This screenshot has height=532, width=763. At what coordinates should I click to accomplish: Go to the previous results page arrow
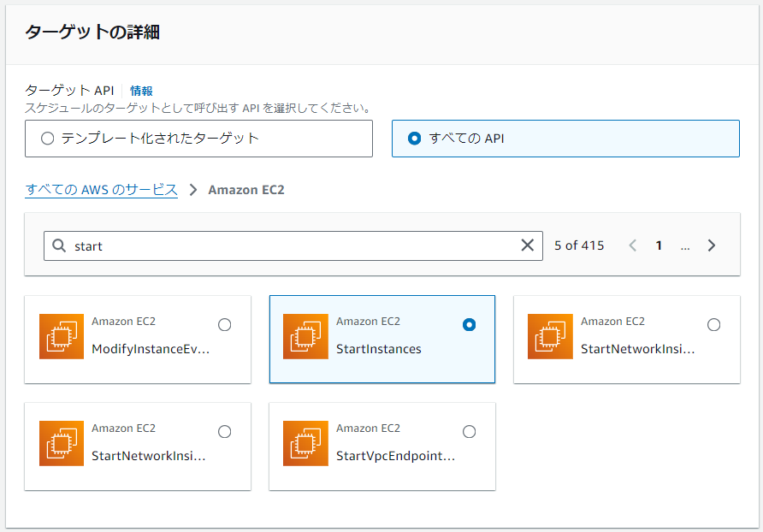[633, 245]
